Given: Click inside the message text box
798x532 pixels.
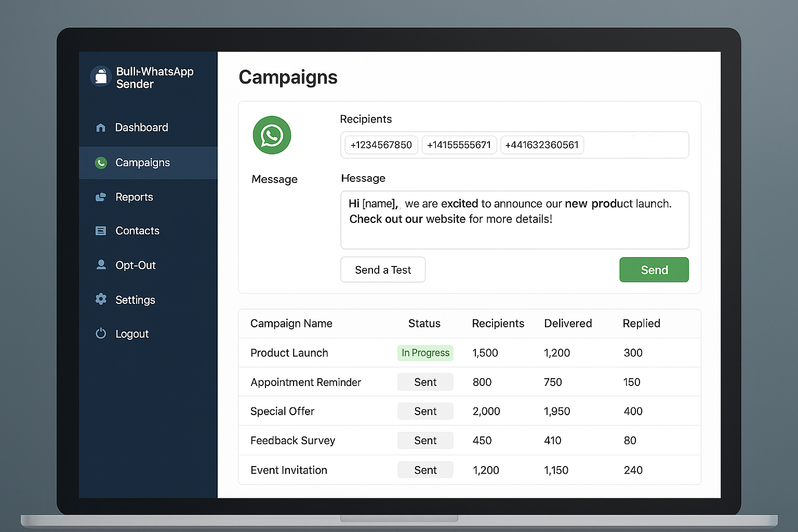Looking at the screenshot, I should click(515, 220).
